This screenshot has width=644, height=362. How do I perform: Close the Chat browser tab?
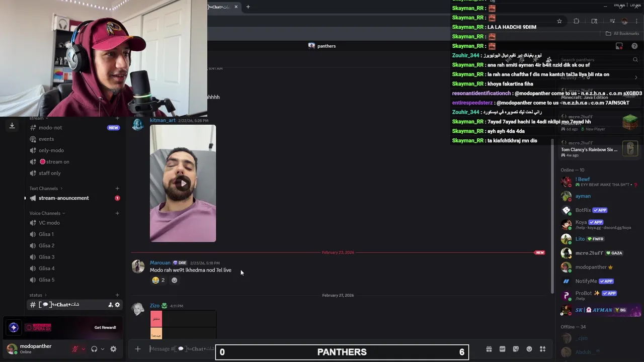point(236,7)
